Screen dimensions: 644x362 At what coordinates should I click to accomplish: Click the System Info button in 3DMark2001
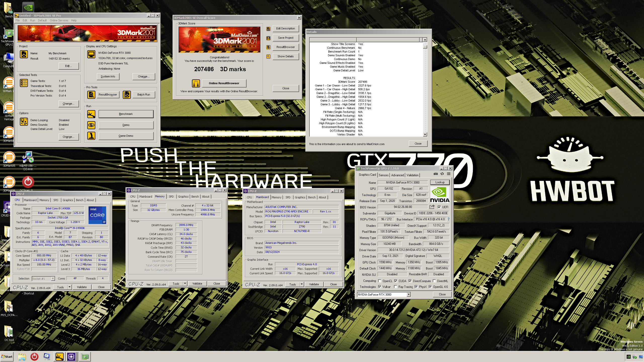pos(108,76)
